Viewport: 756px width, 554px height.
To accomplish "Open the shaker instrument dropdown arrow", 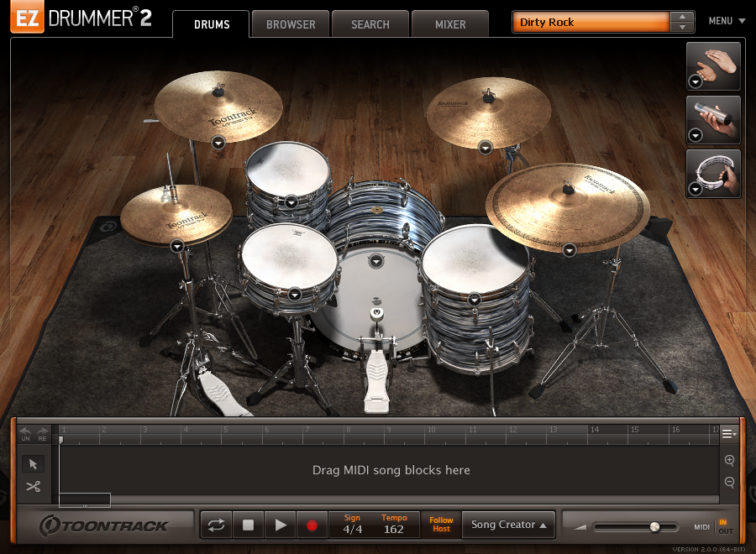I will pos(696,136).
